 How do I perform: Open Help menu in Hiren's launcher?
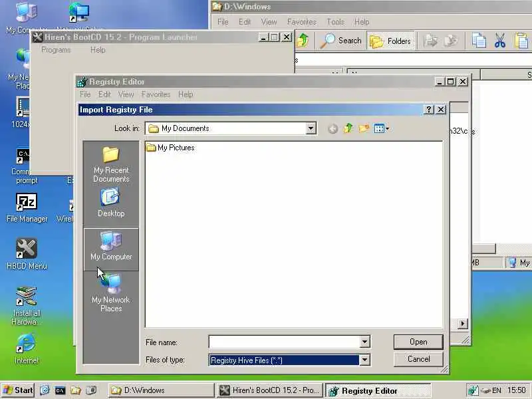tap(98, 50)
